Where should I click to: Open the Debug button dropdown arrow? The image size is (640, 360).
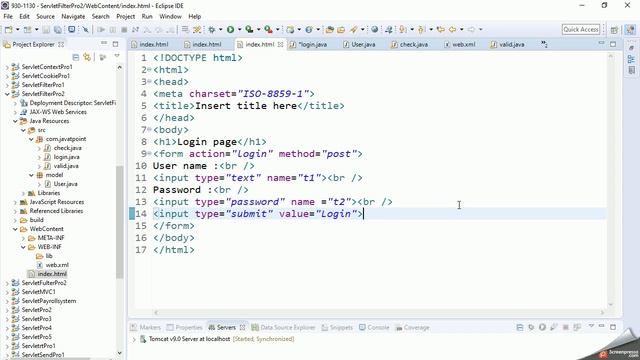pos(220,29)
